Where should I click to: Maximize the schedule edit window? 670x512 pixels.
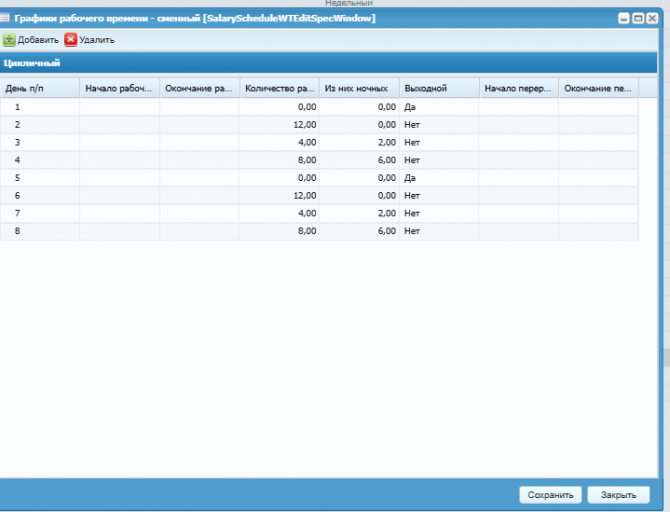click(x=638, y=18)
